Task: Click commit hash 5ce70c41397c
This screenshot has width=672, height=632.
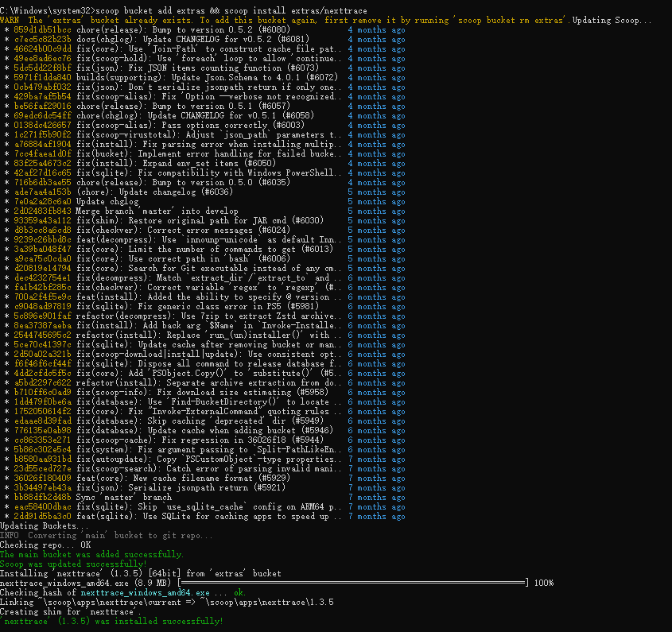Action: [42, 344]
